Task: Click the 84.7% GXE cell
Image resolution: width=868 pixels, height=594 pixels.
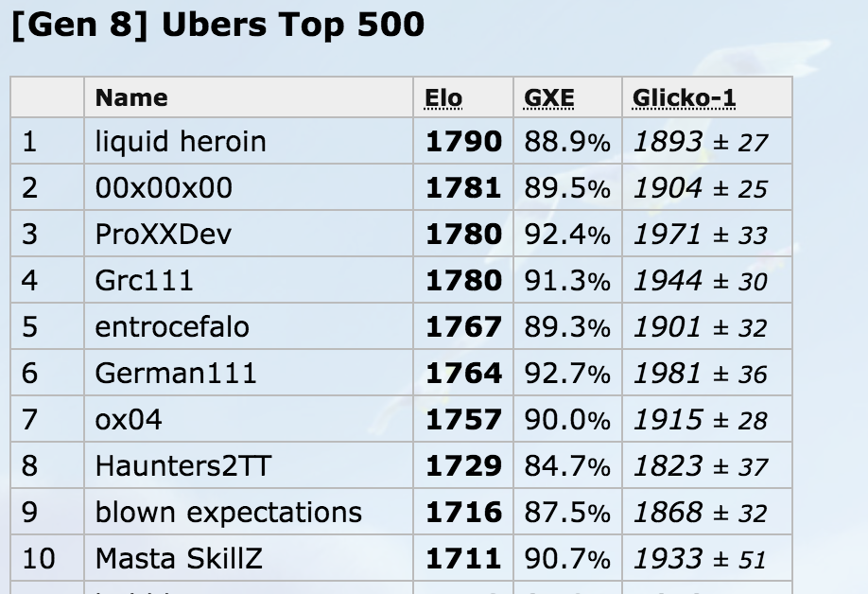Action: click(567, 465)
